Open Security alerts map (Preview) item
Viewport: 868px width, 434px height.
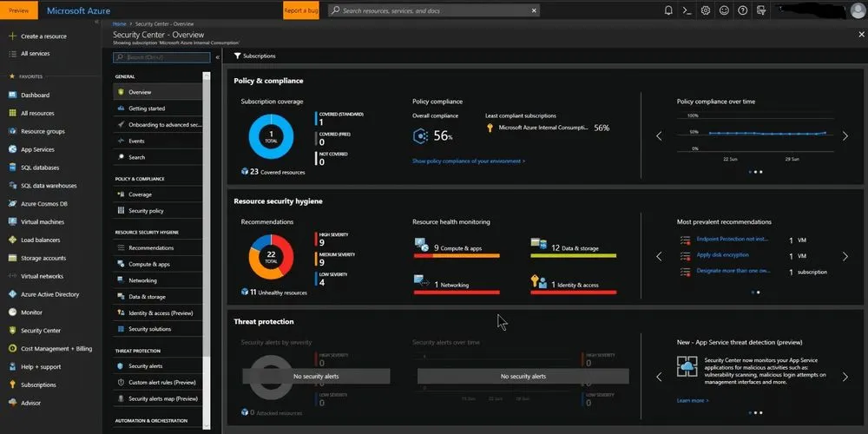pyautogui.click(x=158, y=398)
